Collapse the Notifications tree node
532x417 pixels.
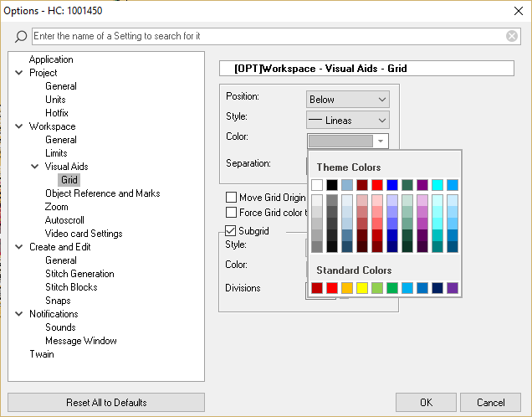click(x=19, y=314)
